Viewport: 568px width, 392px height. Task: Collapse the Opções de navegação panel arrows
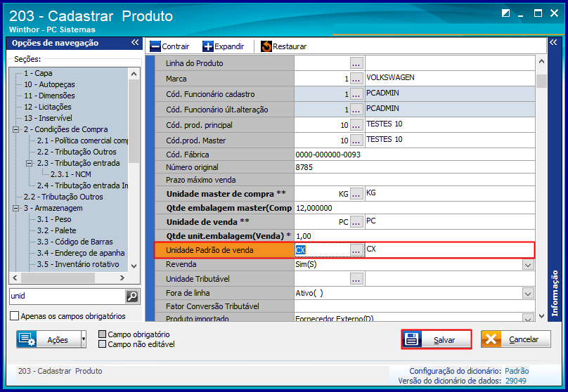click(135, 42)
